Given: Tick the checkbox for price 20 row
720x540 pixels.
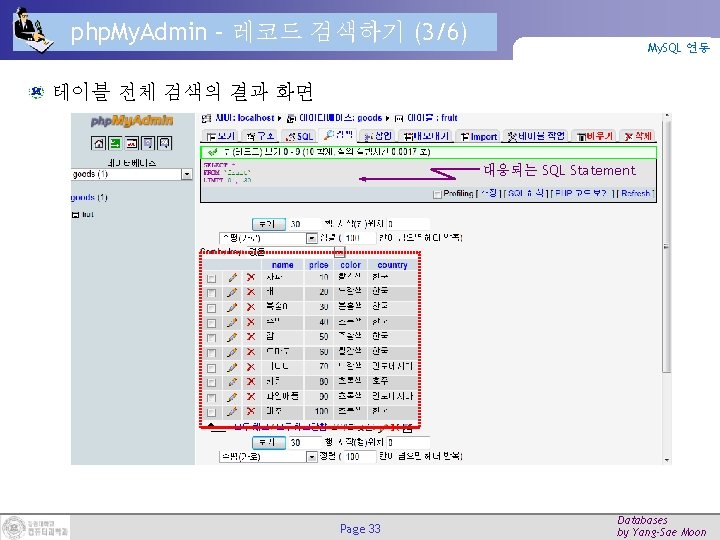Looking at the screenshot, I should click(211, 293).
